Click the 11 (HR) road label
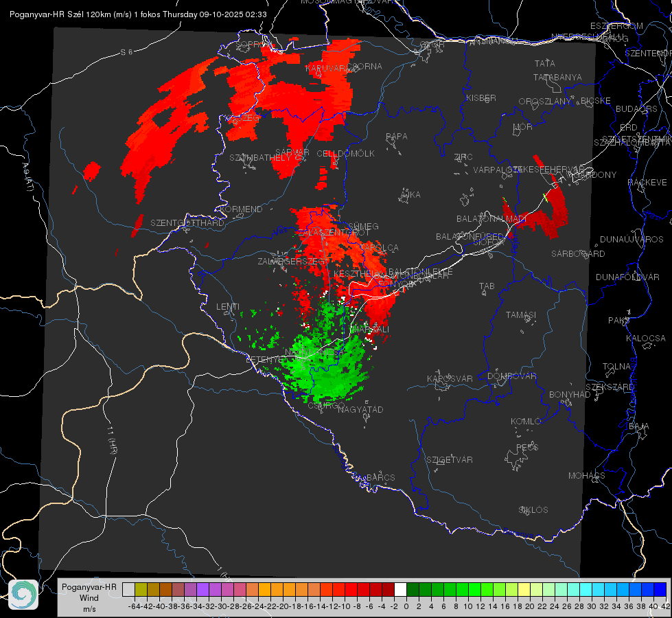The height and width of the screenshot is (618, 672). click(x=113, y=440)
